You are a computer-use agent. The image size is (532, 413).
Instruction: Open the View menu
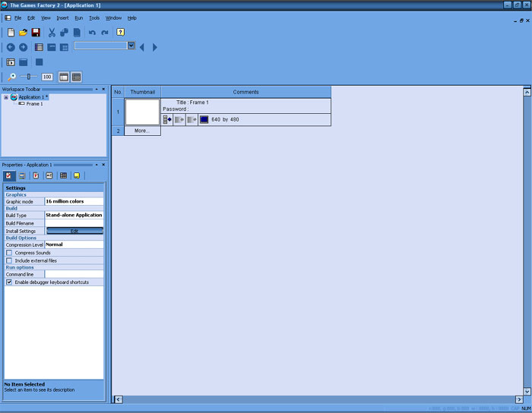point(46,18)
